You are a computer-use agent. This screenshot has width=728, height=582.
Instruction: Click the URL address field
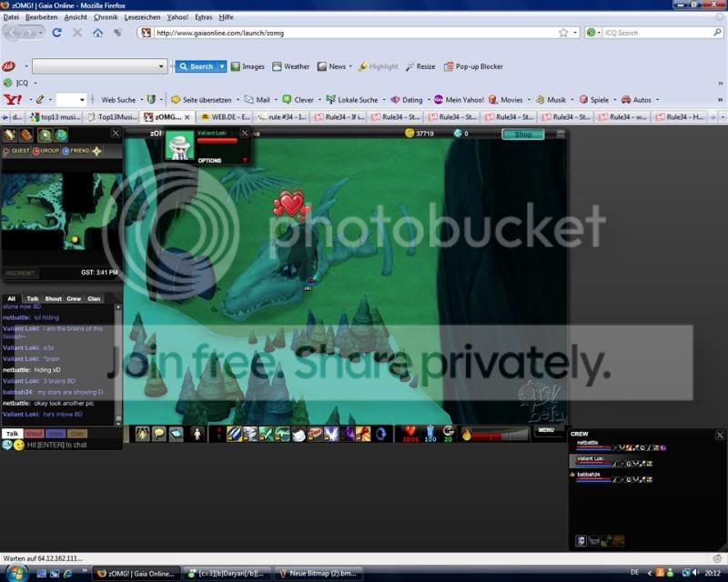(x=355, y=33)
